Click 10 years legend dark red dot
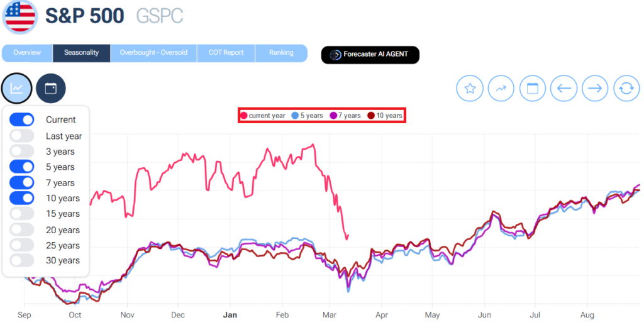The height and width of the screenshot is (325, 644). (371, 116)
